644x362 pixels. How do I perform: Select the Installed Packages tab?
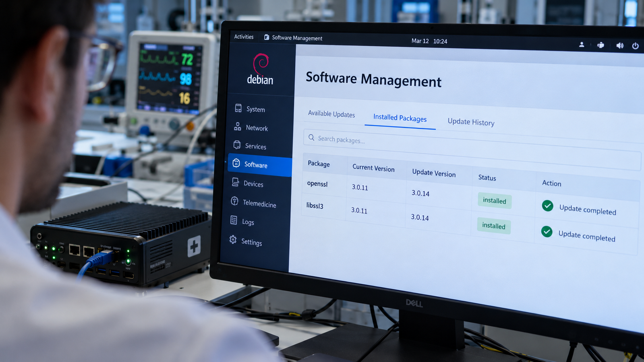click(x=400, y=117)
